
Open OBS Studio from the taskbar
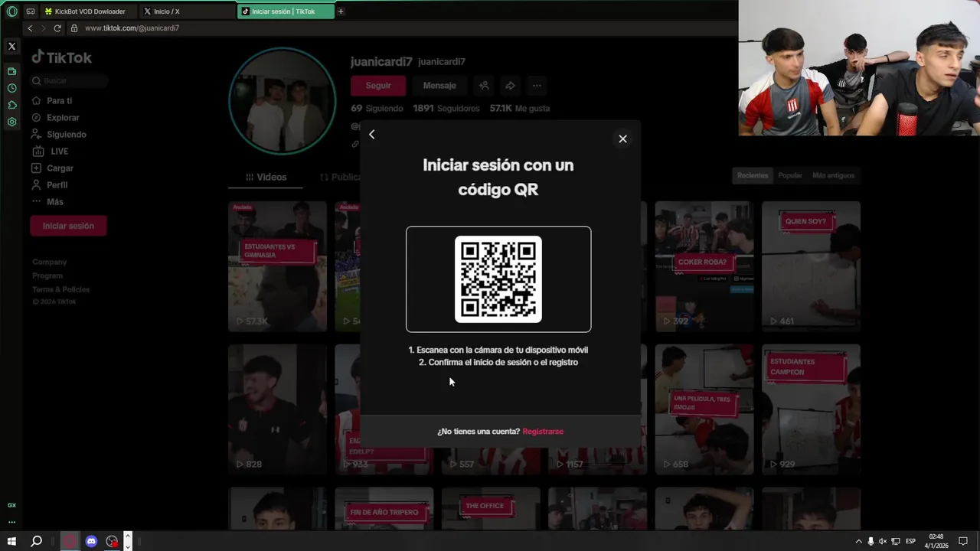coord(113,541)
